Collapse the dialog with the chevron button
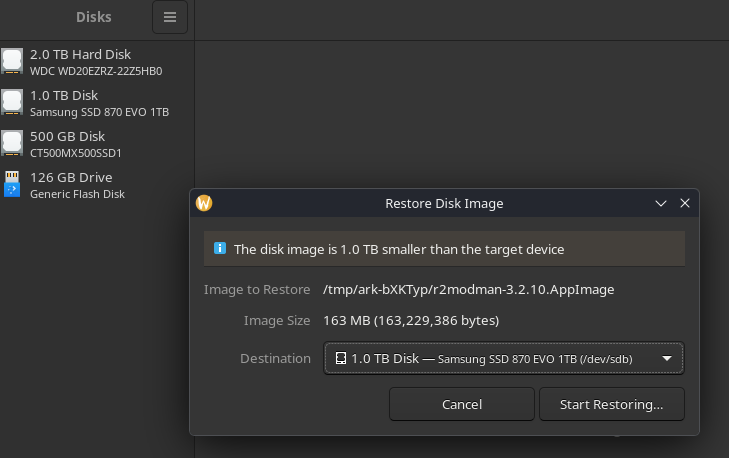The height and width of the screenshot is (458, 729). tap(661, 204)
